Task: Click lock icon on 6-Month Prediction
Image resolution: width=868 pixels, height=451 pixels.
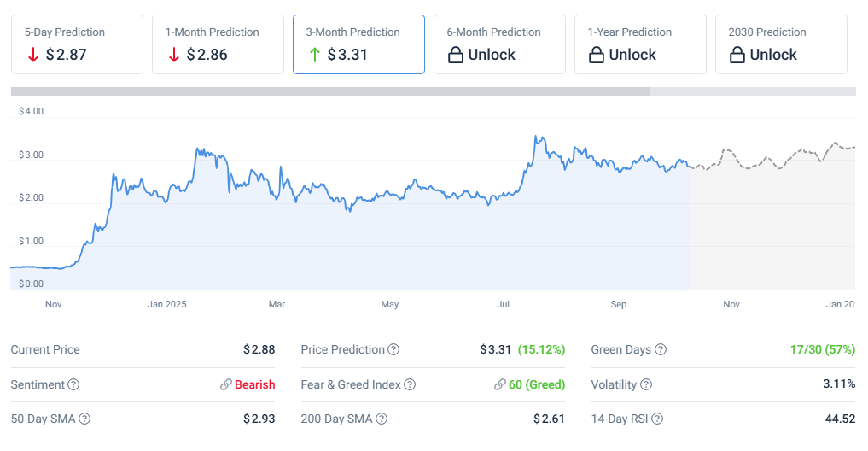Action: tap(456, 56)
